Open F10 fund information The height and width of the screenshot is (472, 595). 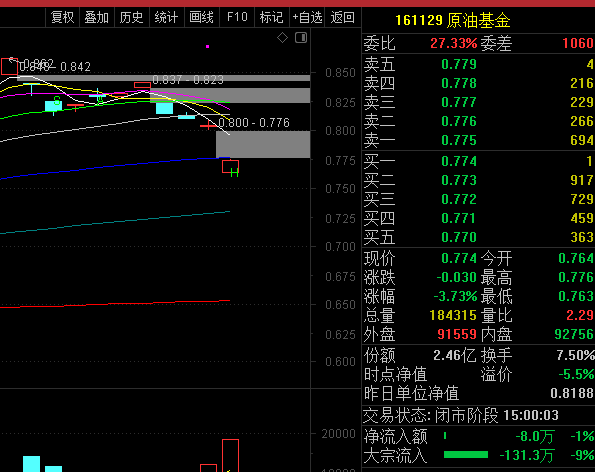click(x=237, y=17)
